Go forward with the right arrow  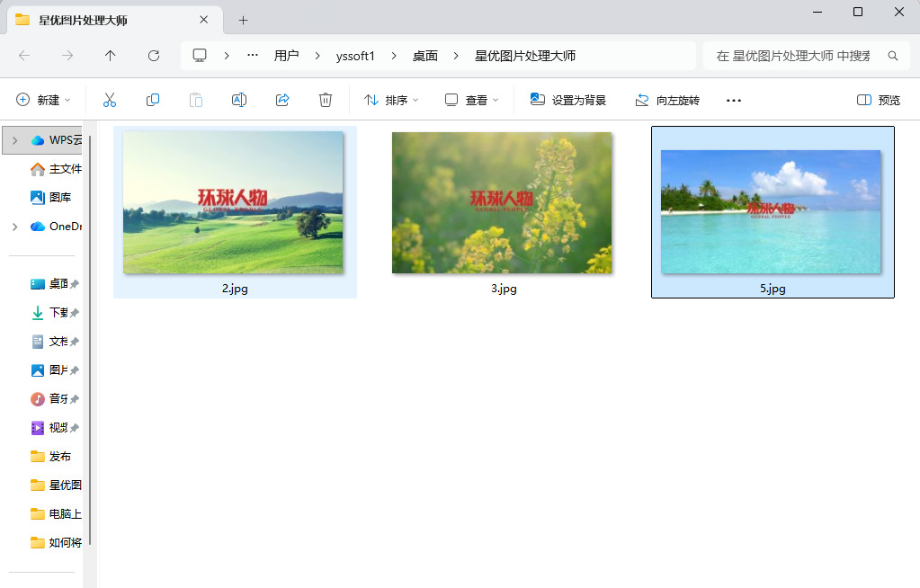(x=67, y=56)
